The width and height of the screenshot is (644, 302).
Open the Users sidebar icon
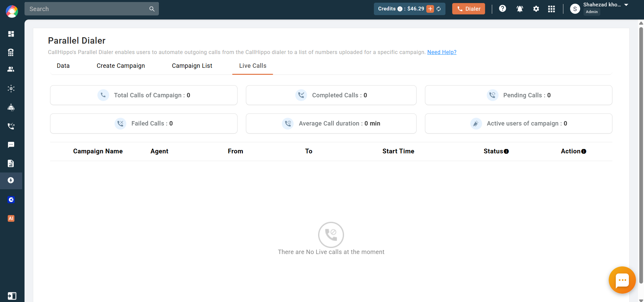[x=11, y=69]
